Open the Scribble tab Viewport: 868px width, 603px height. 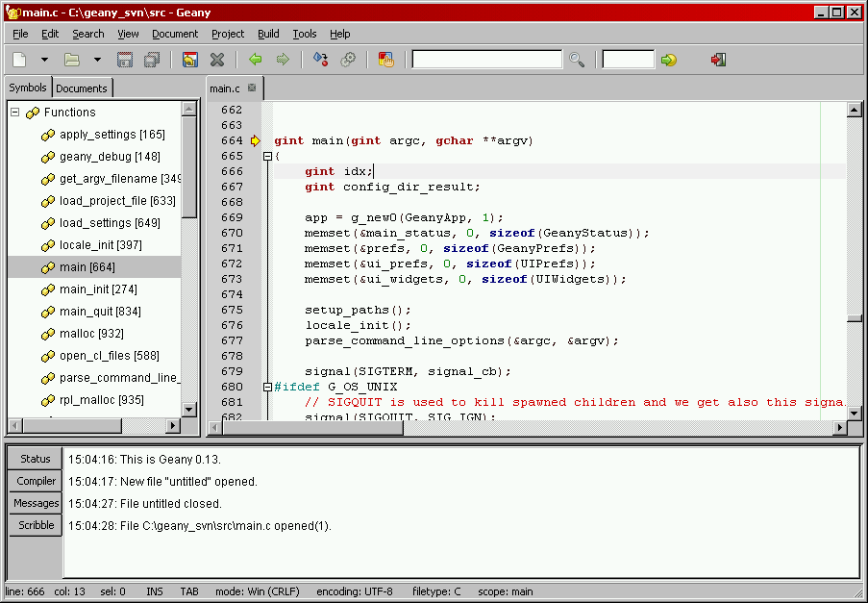point(36,525)
